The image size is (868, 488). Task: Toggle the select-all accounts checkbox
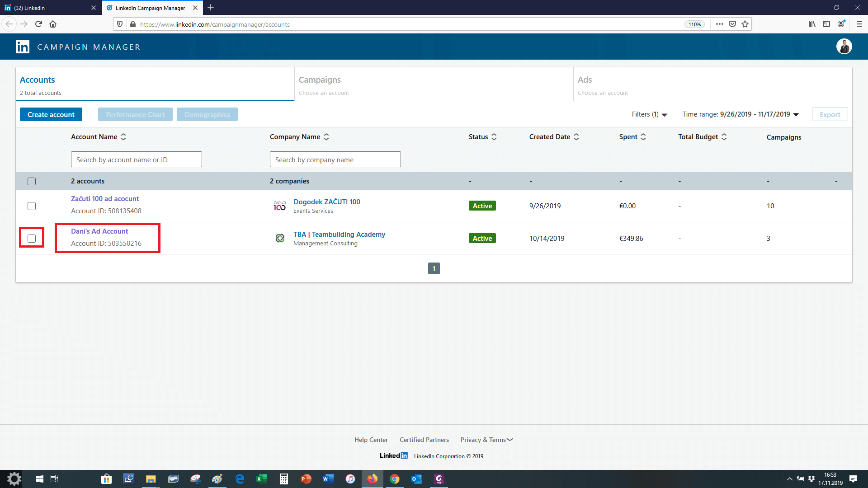click(x=32, y=182)
